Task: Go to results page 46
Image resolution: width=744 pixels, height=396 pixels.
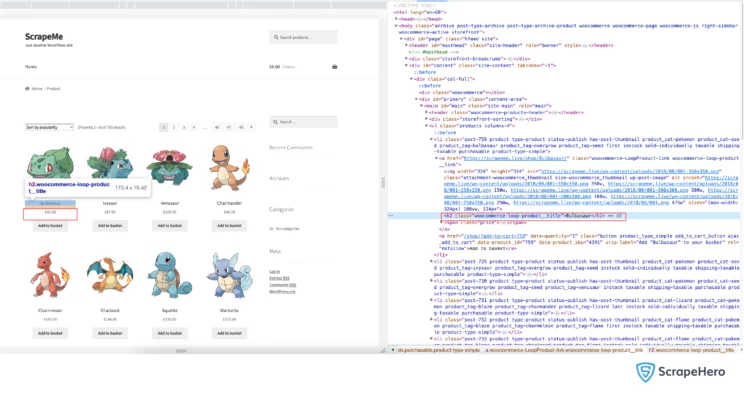Action: [x=217, y=127]
